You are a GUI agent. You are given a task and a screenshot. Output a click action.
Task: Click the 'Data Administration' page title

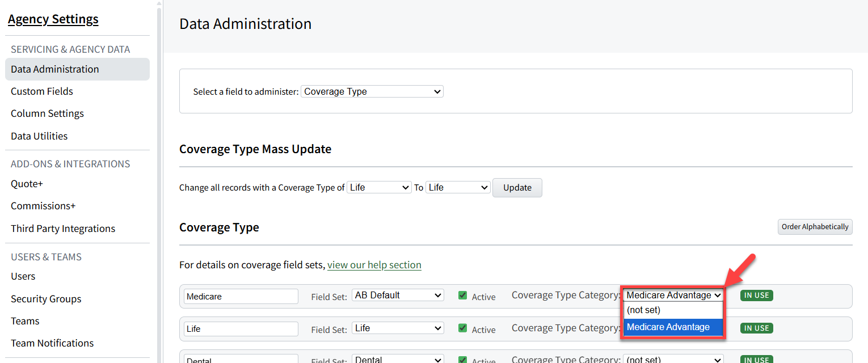tap(246, 24)
